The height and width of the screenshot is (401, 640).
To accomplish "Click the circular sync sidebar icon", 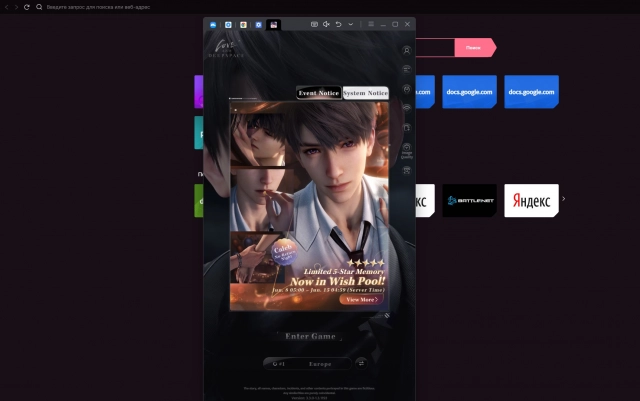I will pos(407,89).
